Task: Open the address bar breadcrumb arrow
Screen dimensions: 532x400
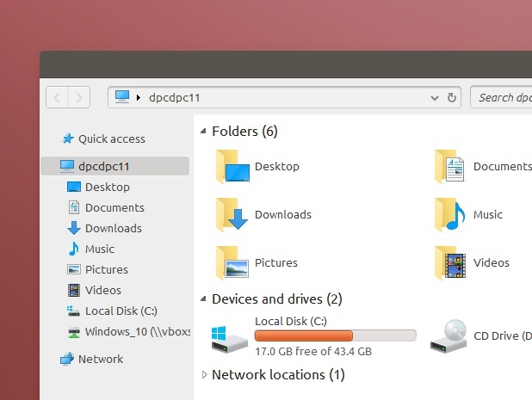Action: coord(138,97)
